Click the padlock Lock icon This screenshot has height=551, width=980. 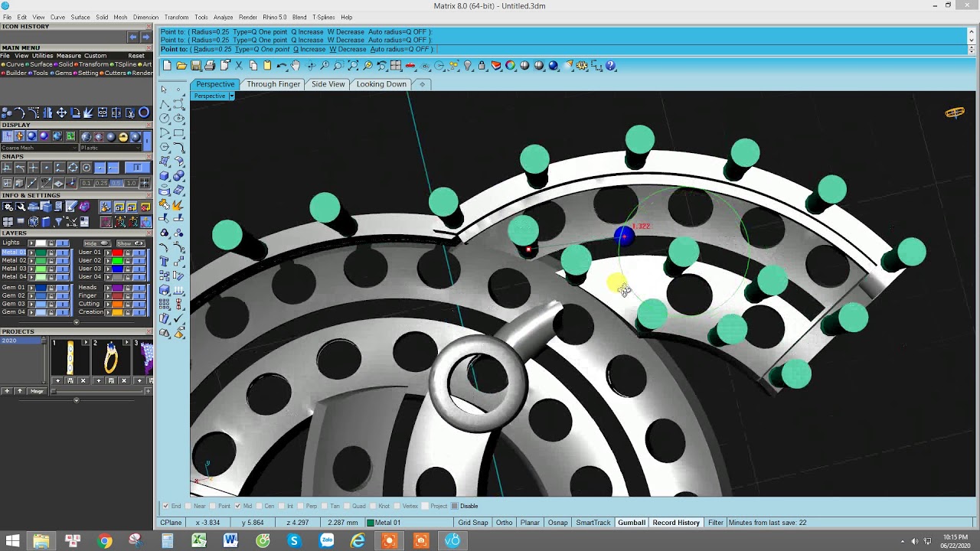pos(482,66)
